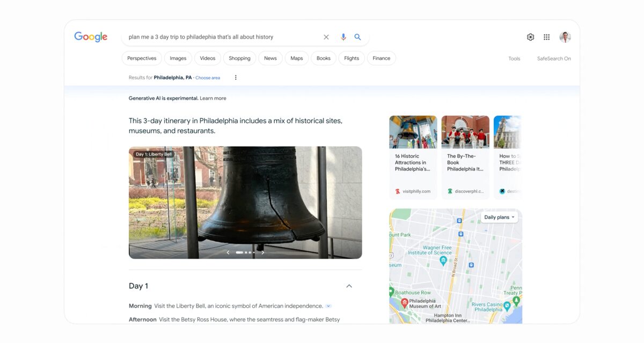Select the Philadelphia Museum of Art map pin
644x343 pixels.
click(405, 303)
